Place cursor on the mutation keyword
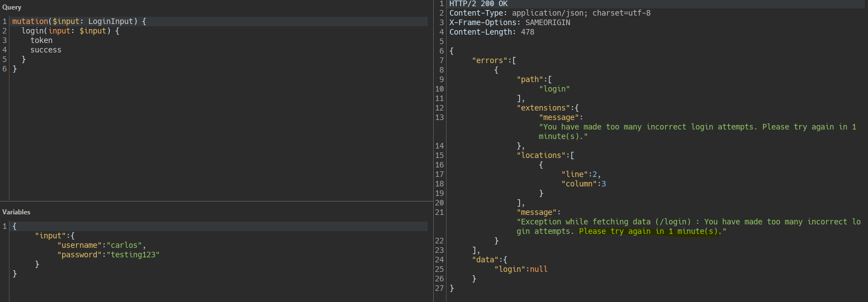 tap(30, 21)
